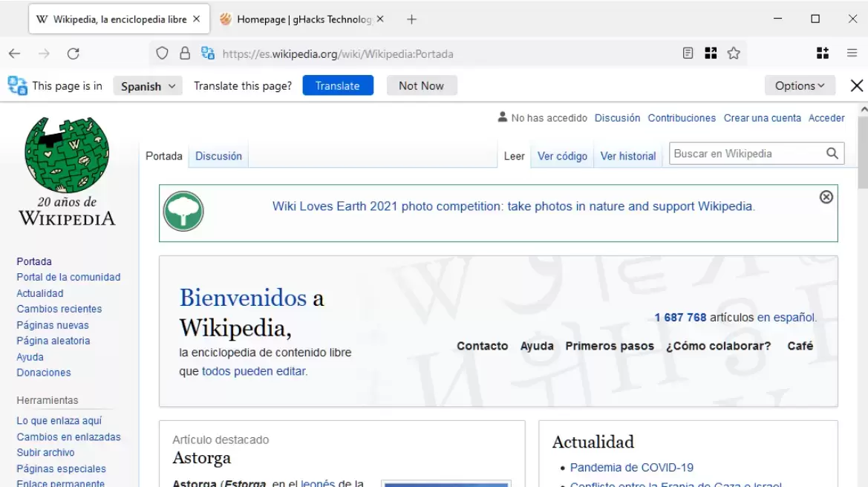Select the Portada page tab
The image size is (868, 487).
pyautogui.click(x=164, y=156)
